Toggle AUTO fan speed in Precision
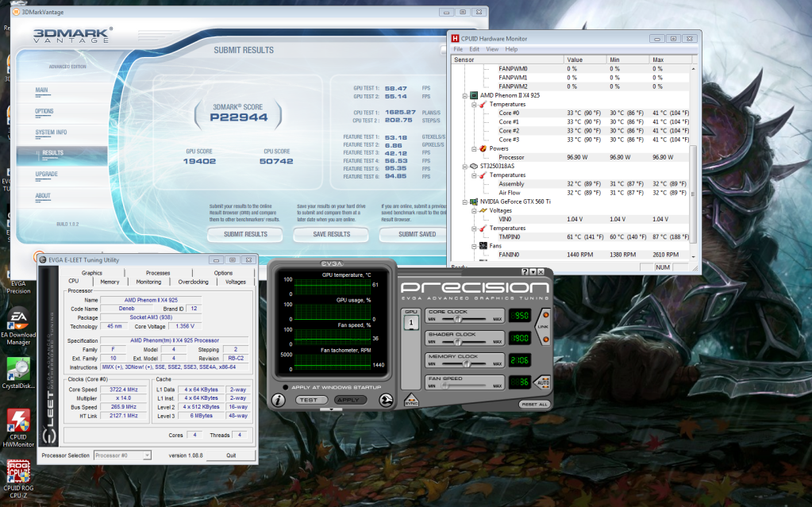812x507 pixels. (x=542, y=382)
